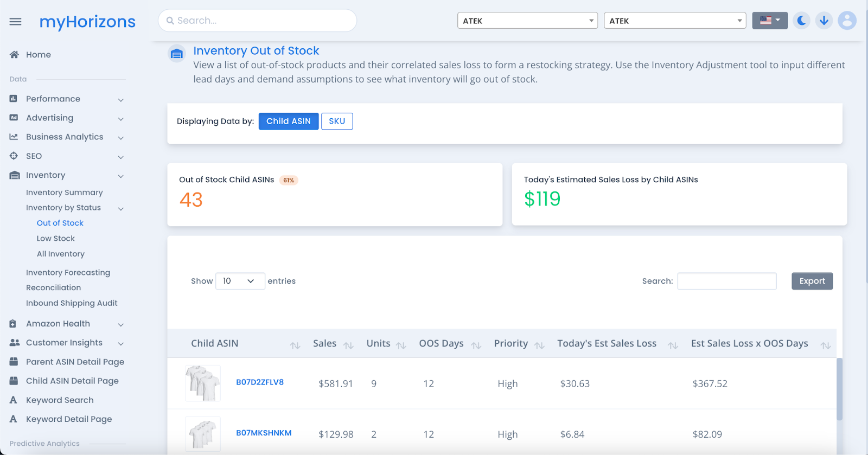Toggle dark mode moon icon

pos(801,21)
